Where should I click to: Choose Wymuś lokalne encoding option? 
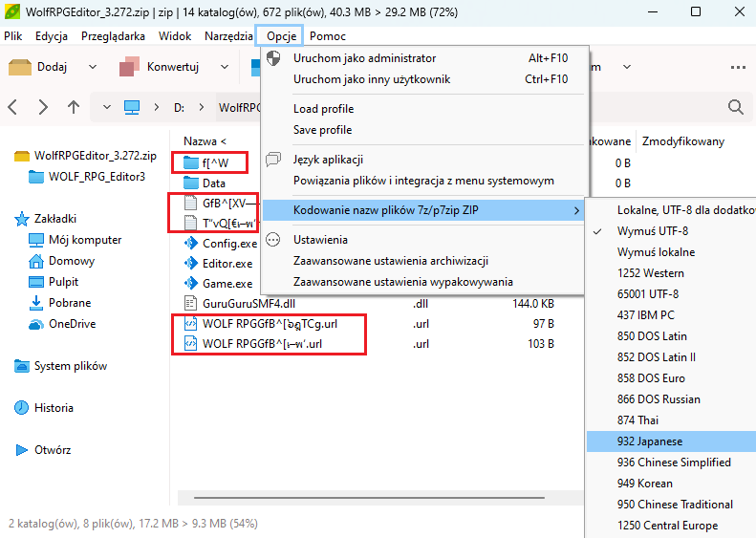[656, 252]
